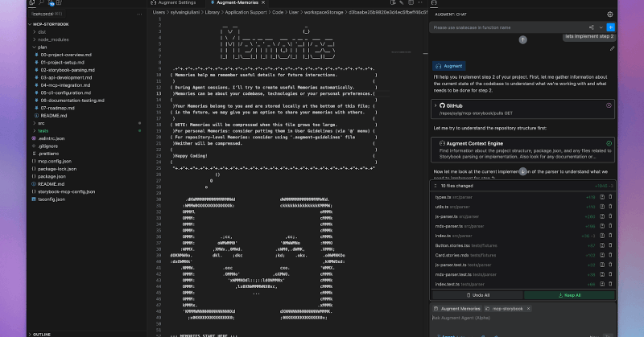Viewport: 644px width, 337px height.
Task: Collapse the MCP-STORYBOOK root folder
Action: tap(30, 24)
